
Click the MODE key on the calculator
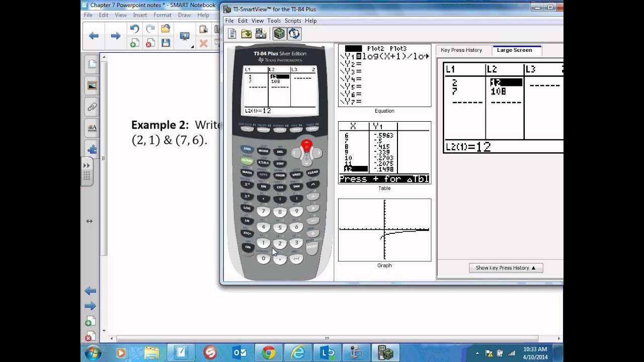263,151
